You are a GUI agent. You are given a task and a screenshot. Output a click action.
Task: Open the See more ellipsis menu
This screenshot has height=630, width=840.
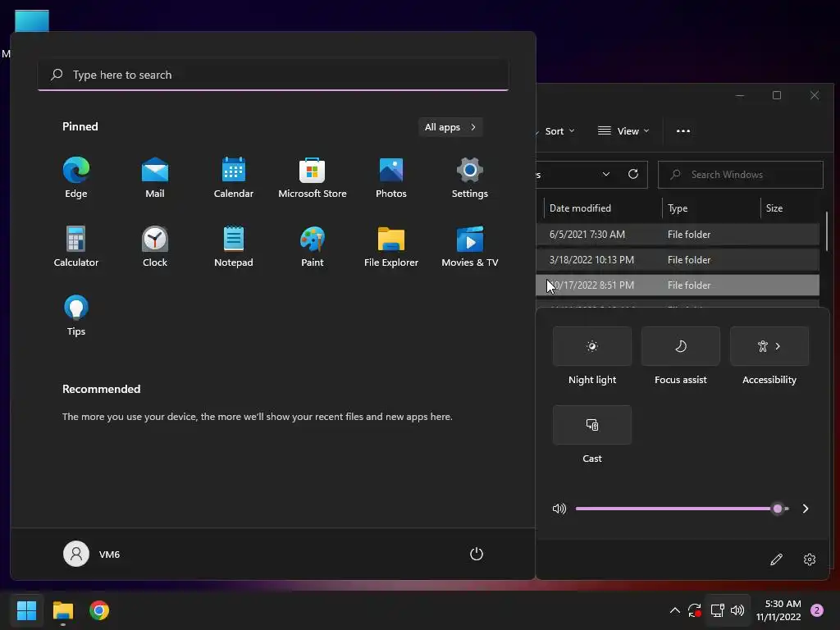[683, 131]
